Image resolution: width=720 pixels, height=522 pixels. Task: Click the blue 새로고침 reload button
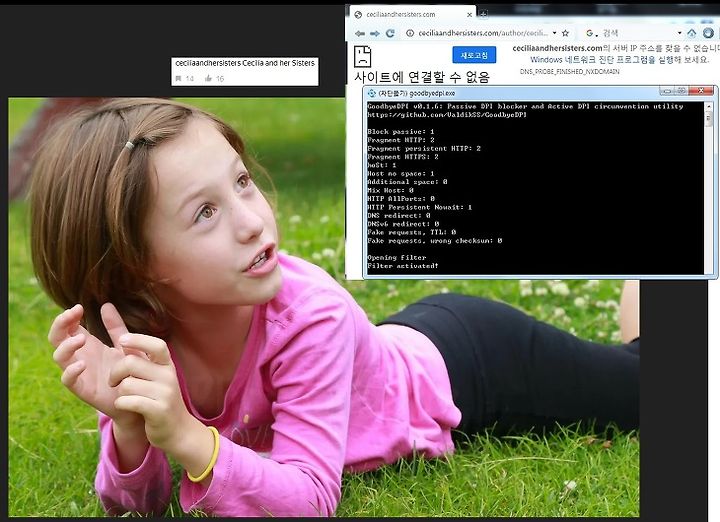pyautogui.click(x=474, y=55)
